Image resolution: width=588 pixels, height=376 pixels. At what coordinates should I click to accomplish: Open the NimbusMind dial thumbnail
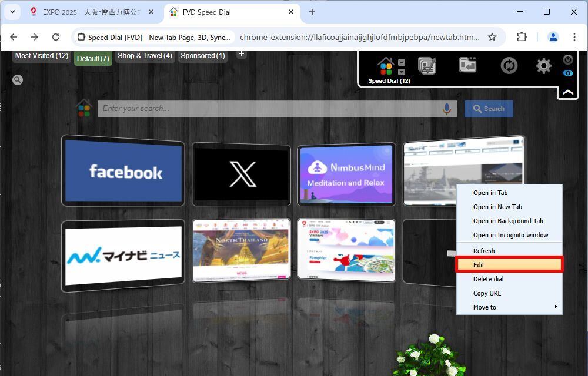click(x=346, y=174)
